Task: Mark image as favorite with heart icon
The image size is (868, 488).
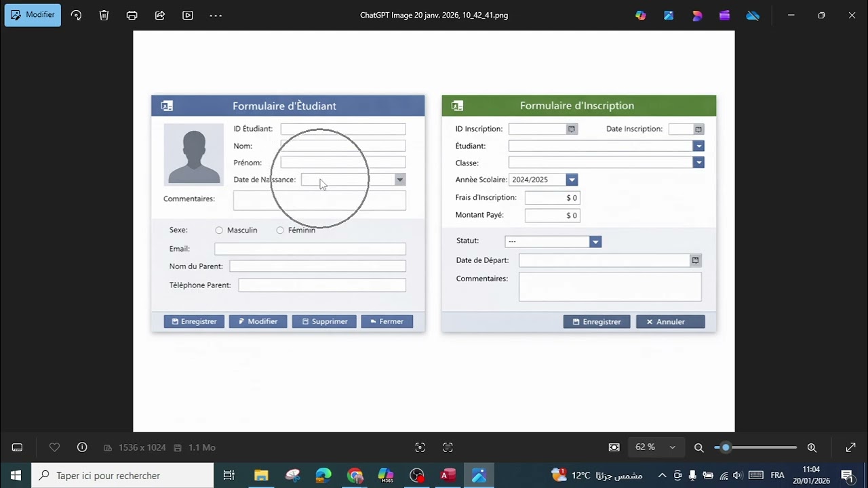Action: 55,447
